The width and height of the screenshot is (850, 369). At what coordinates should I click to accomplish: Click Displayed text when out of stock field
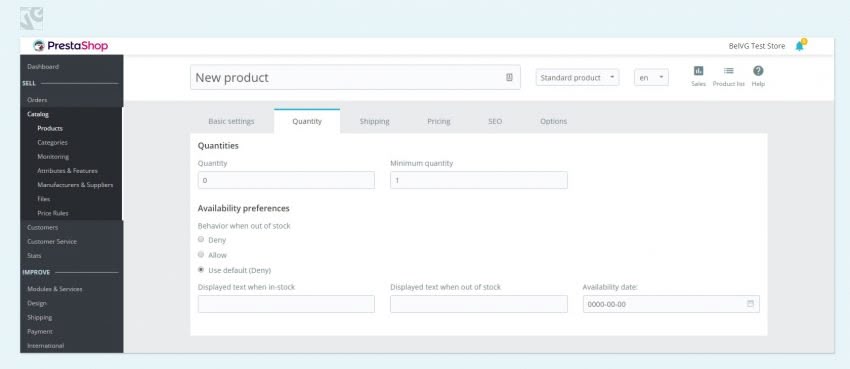[479, 304]
